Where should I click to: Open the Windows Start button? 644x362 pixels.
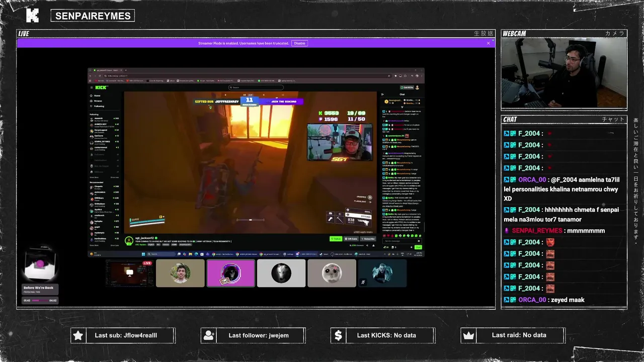pyautogui.click(x=143, y=254)
